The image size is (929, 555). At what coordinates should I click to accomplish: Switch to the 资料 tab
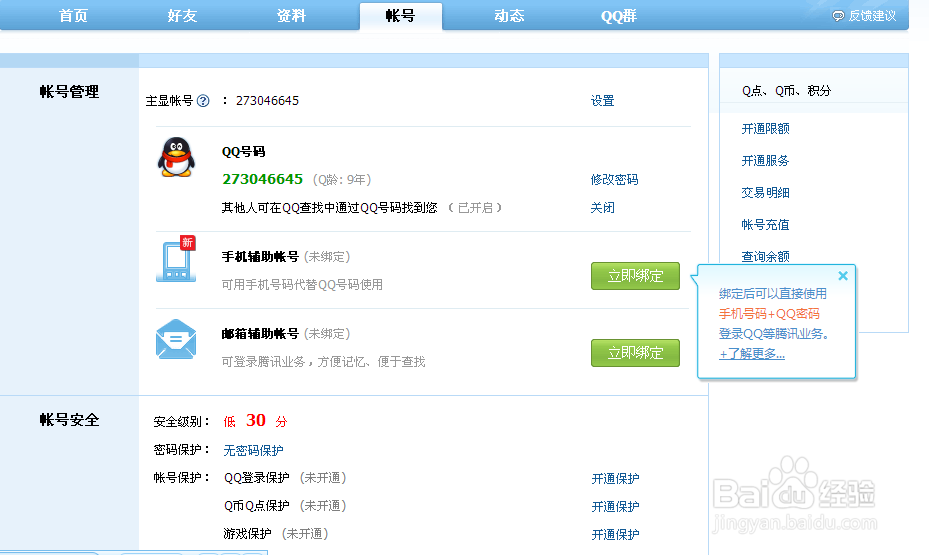click(x=291, y=16)
